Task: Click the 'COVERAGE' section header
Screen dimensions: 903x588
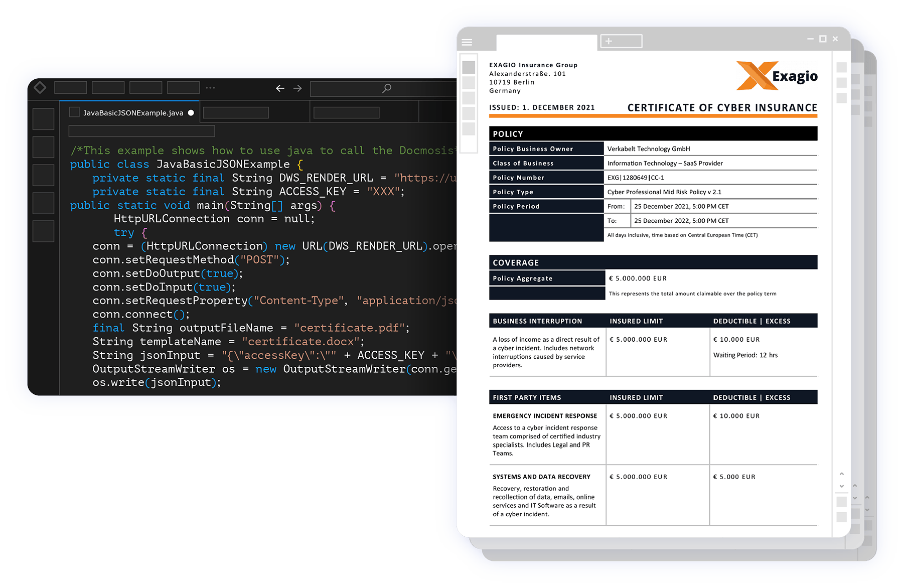Action: pyautogui.click(x=653, y=262)
